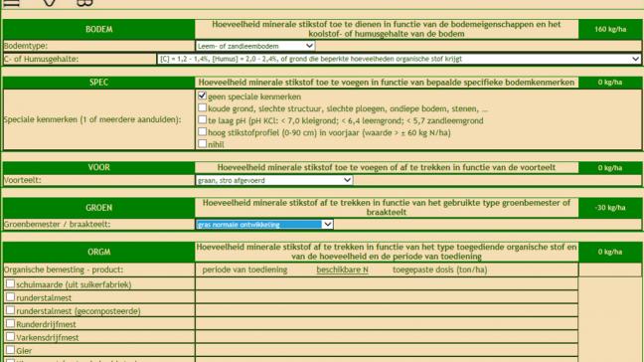Screen dimensions: 644x362
Task: Click the third icon in the top toolbar
Action: point(84,2)
